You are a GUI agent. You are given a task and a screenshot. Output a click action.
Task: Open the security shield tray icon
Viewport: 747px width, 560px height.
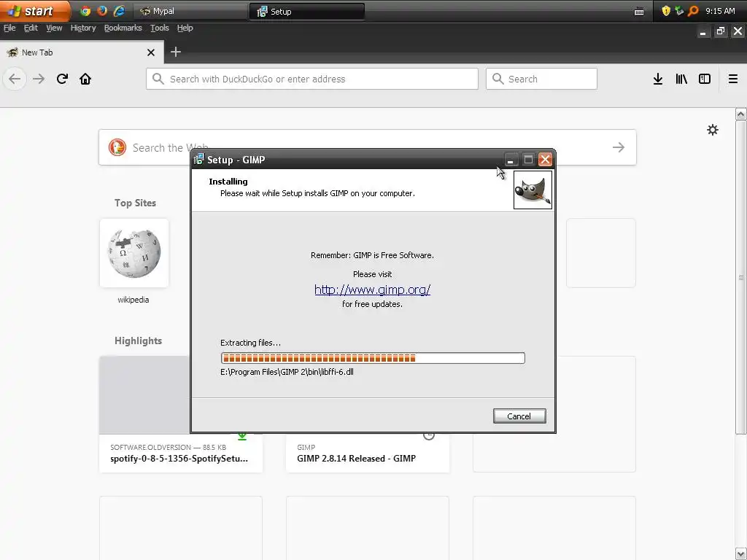click(666, 10)
